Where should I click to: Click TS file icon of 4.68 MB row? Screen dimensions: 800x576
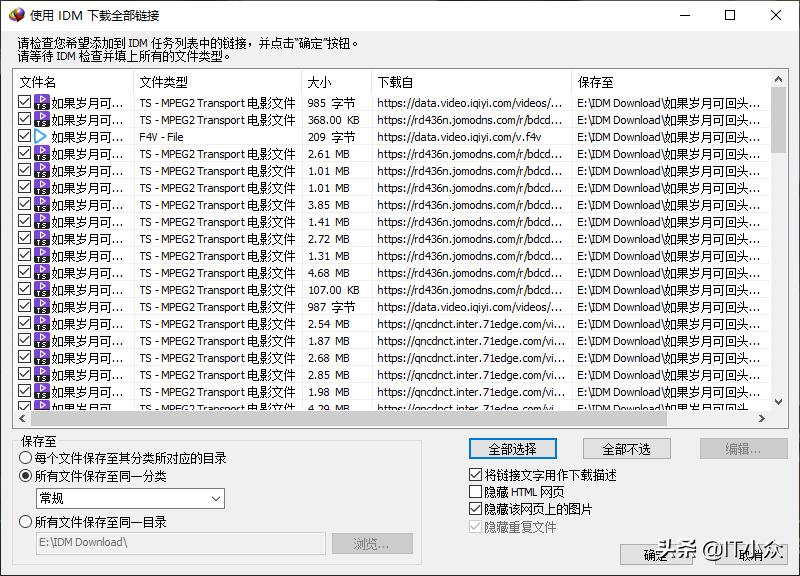(x=41, y=273)
